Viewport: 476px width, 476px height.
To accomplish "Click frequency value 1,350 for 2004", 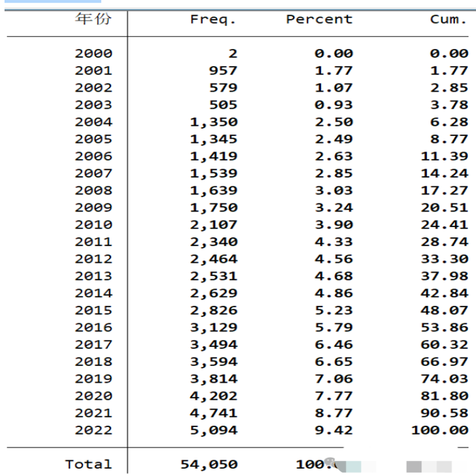I will coord(214,122).
